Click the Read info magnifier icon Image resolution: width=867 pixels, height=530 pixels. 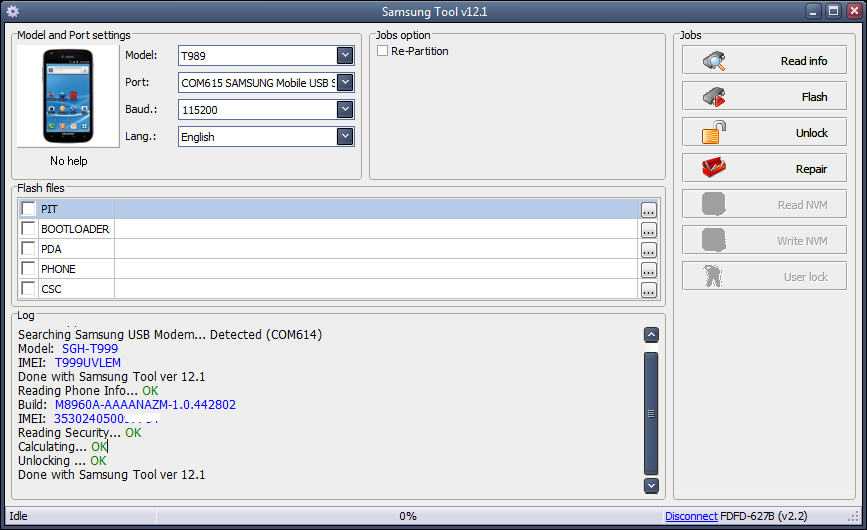coord(714,61)
